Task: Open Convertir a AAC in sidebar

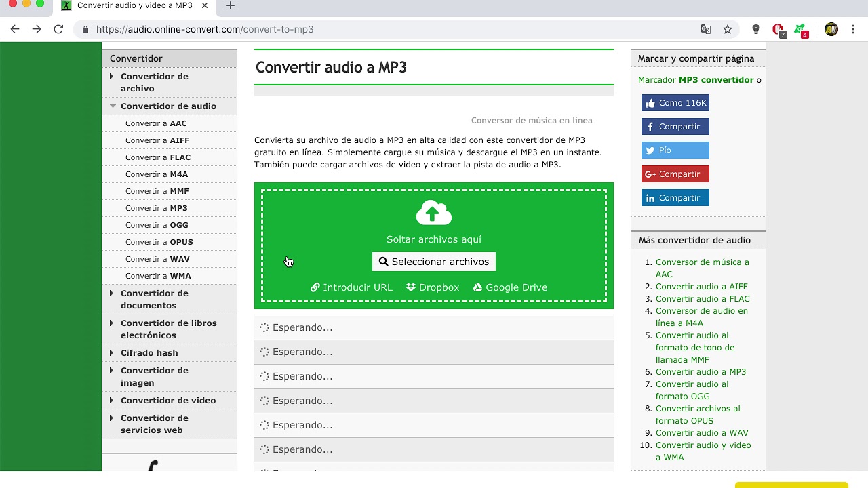Action: point(156,123)
